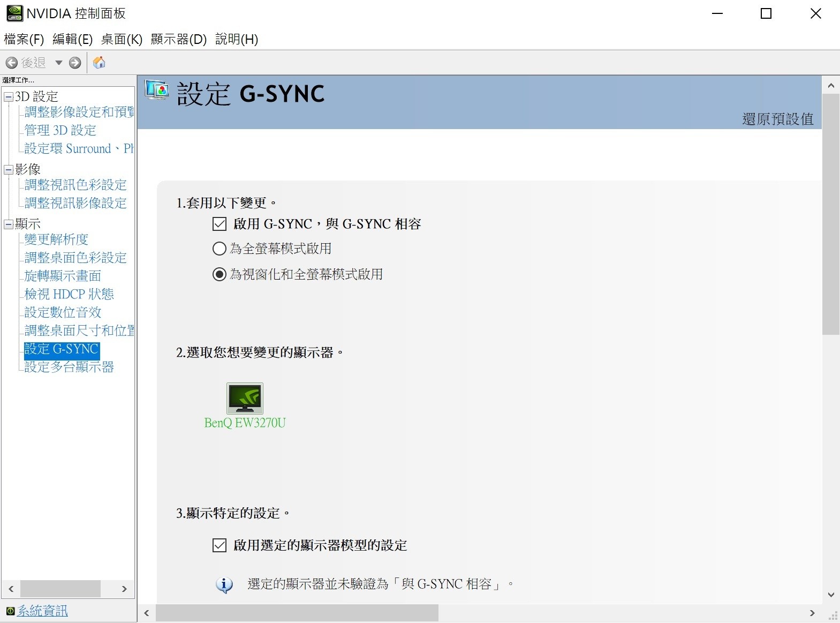The width and height of the screenshot is (840, 623).
Task: Toggle 啟用 G-SYNC，與 G-SYNC 相容 checkbox
Action: 220,224
